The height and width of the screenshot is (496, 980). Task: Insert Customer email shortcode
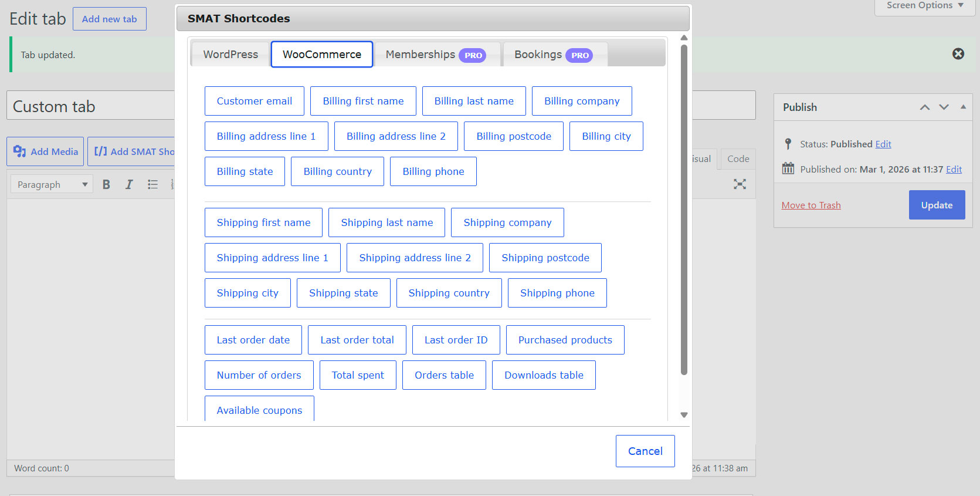(255, 101)
